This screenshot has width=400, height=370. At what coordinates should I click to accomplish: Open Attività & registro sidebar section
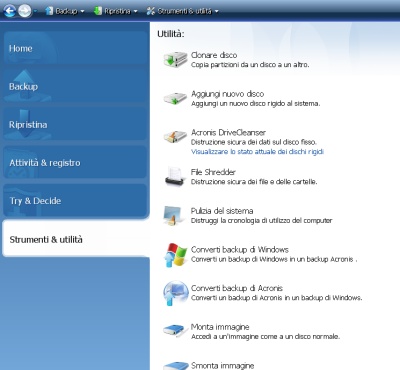75,162
